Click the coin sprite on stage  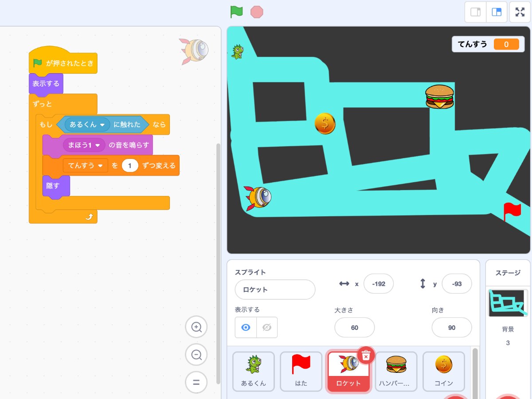(x=325, y=124)
